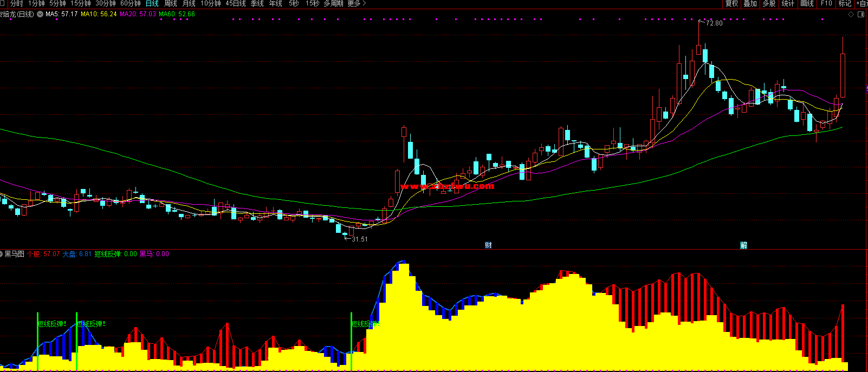Switch to 月线 monthly chart
868x372 pixels.
click(x=189, y=3)
